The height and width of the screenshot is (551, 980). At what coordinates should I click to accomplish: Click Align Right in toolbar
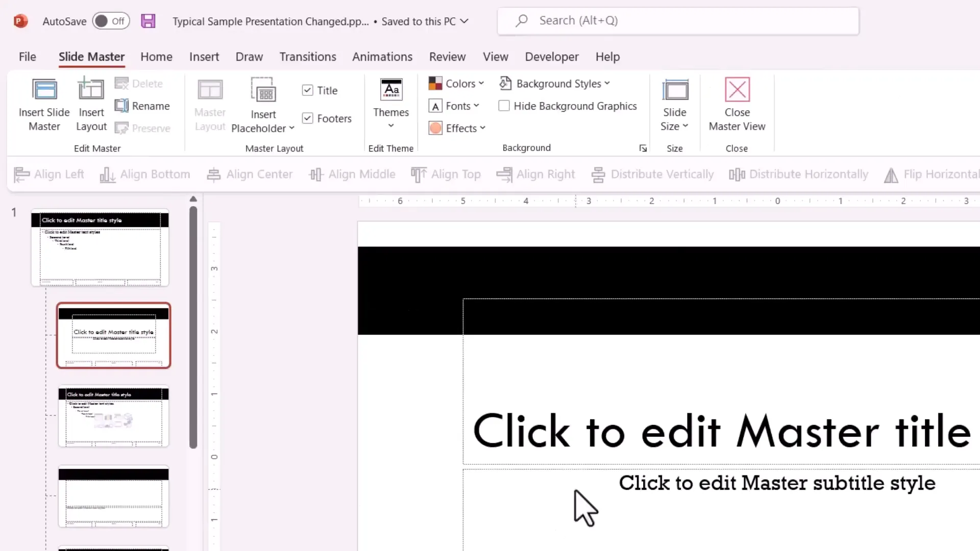536,174
